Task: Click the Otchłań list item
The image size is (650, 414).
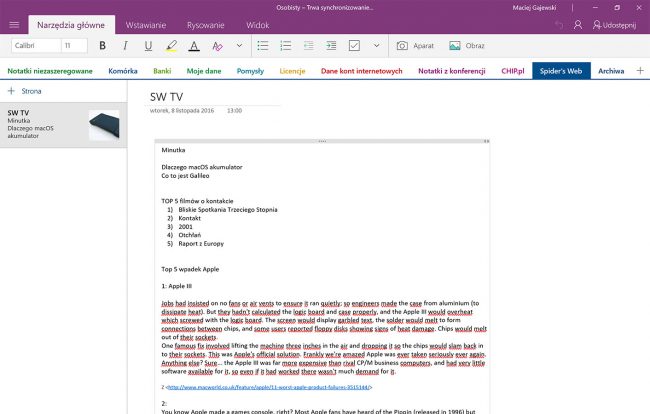Action: point(189,235)
